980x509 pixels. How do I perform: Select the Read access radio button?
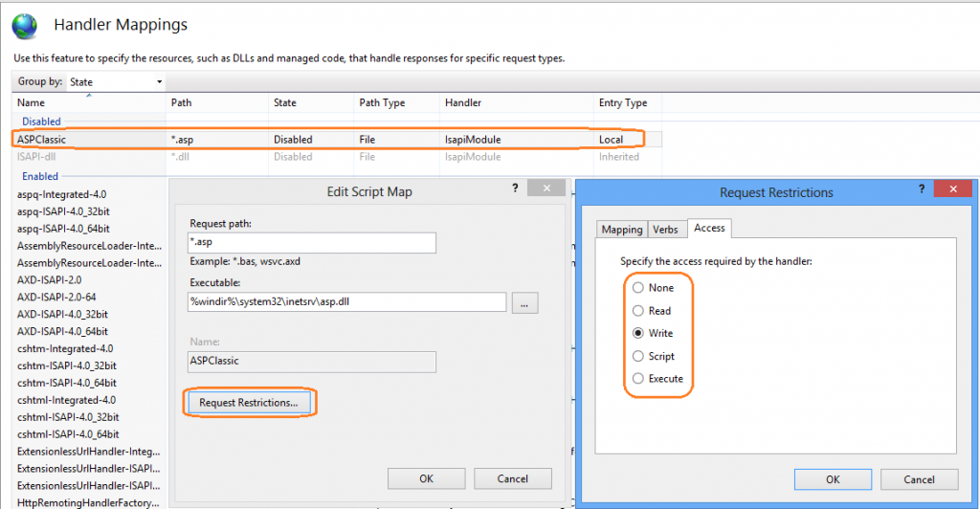tap(638, 310)
